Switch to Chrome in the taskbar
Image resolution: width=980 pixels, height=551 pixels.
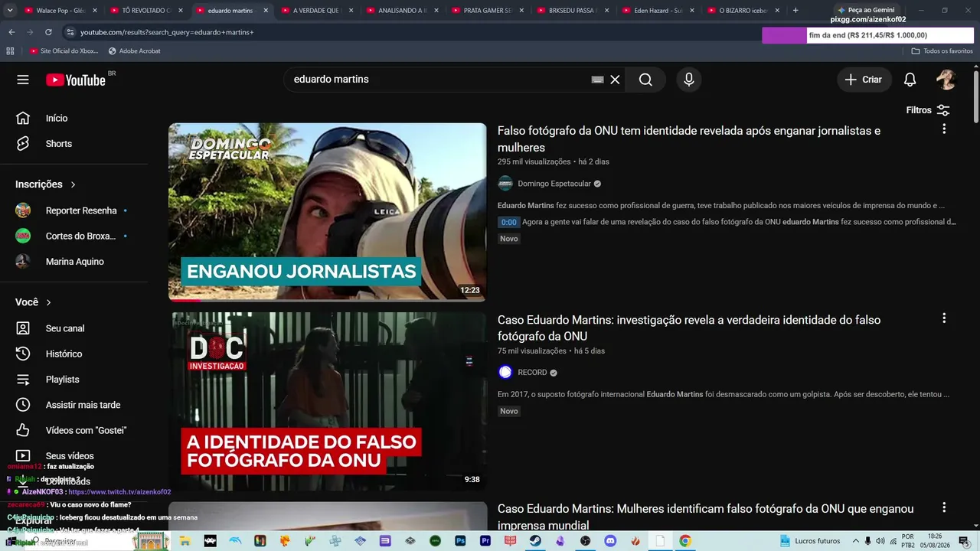click(685, 541)
